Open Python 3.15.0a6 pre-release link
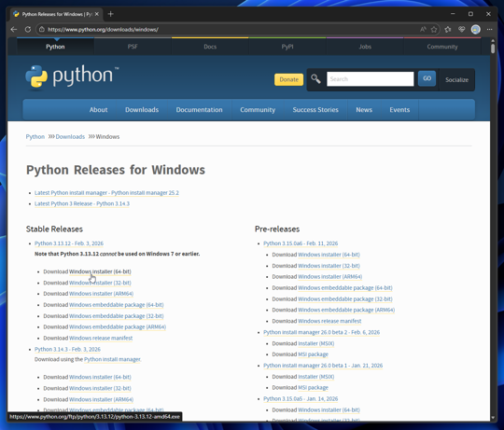 coord(301,243)
